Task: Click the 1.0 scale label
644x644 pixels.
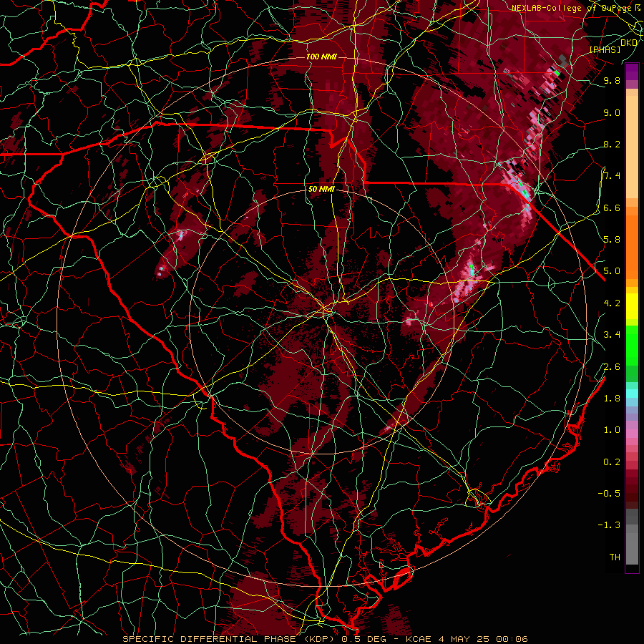Action: pos(612,430)
